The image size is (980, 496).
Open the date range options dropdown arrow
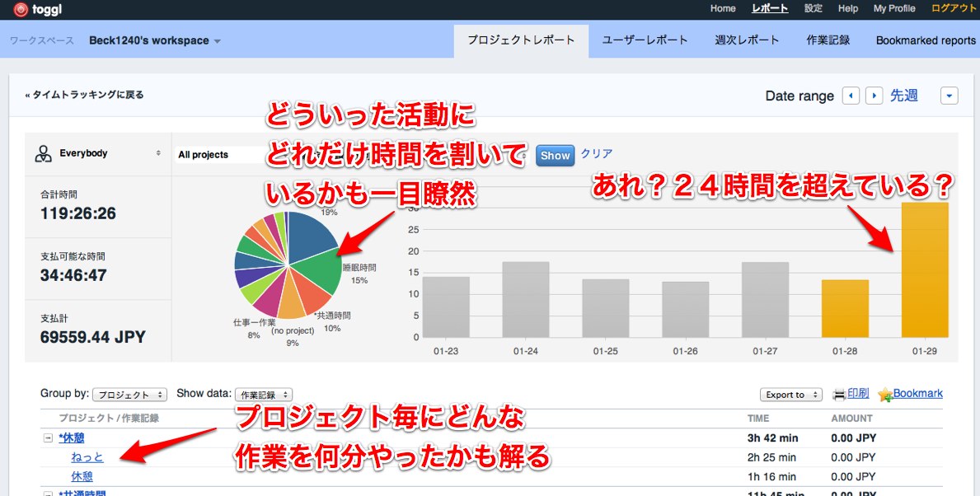(949, 96)
